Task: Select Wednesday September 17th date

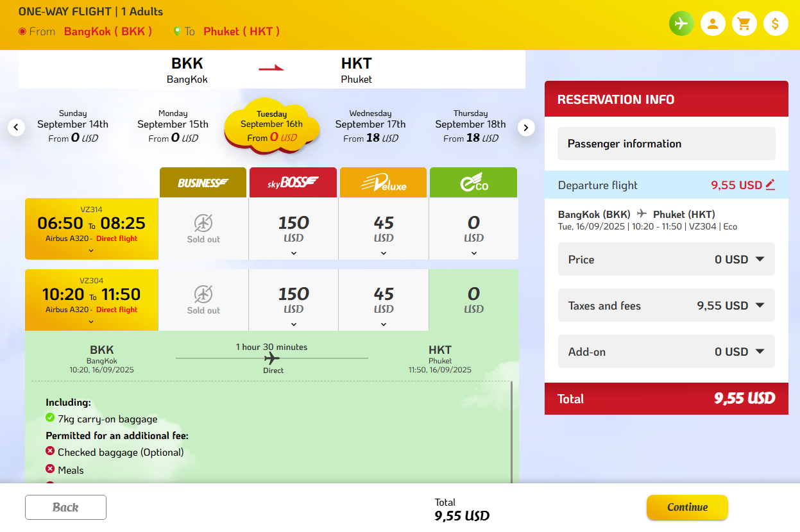Action: (370, 126)
